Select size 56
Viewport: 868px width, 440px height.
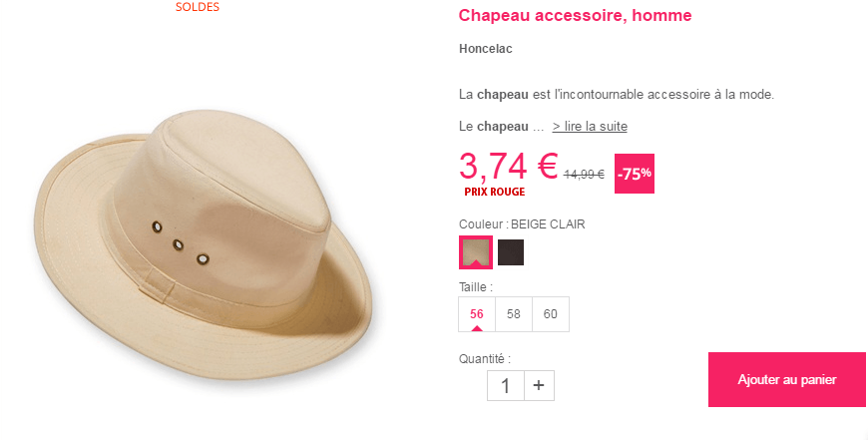point(477,314)
